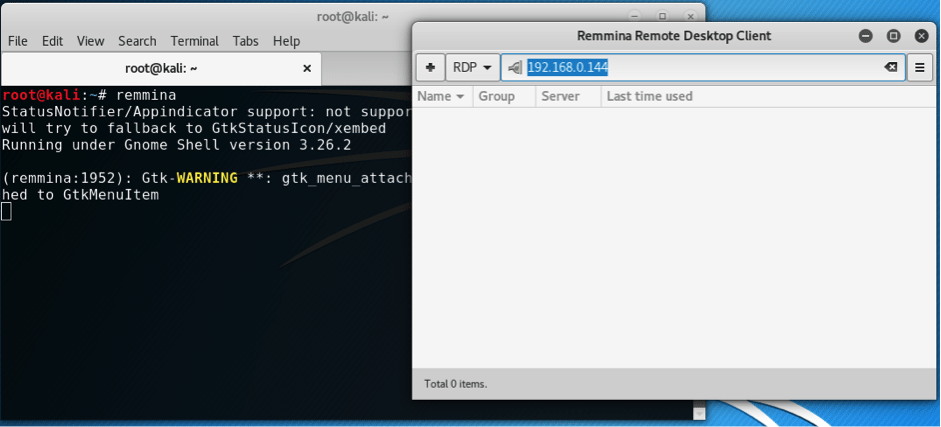
Task: Minimize the Remmina window
Action: tap(866, 36)
